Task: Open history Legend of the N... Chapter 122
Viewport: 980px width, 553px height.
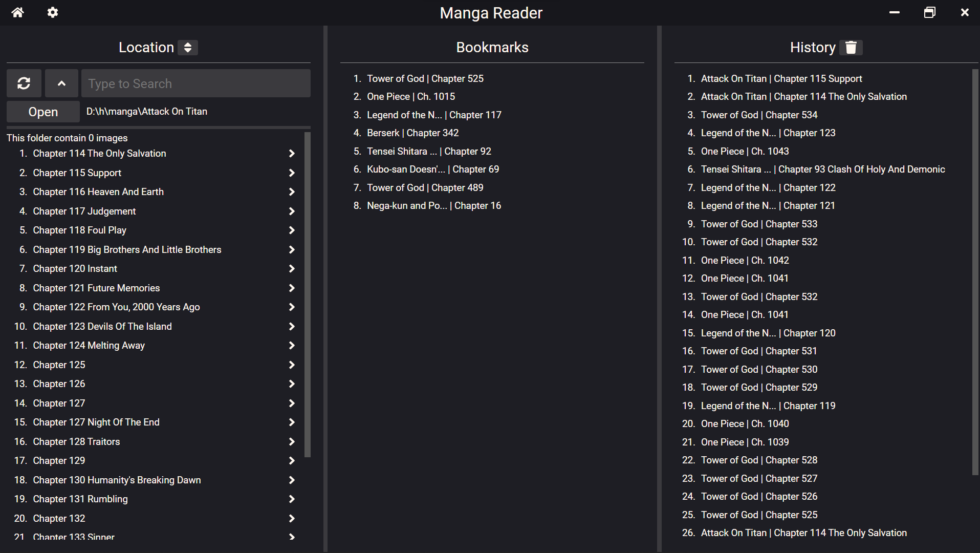Action: coord(768,188)
